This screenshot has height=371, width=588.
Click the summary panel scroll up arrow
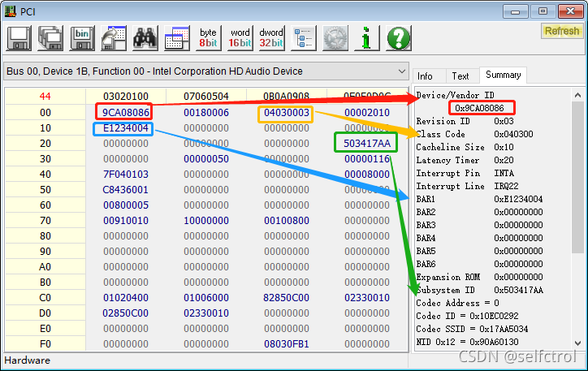pos(577,95)
